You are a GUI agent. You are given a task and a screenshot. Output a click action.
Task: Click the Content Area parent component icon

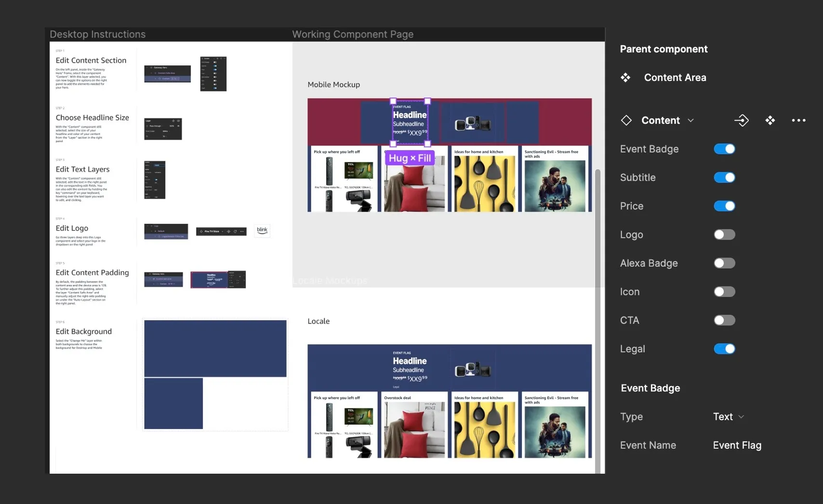pyautogui.click(x=625, y=78)
